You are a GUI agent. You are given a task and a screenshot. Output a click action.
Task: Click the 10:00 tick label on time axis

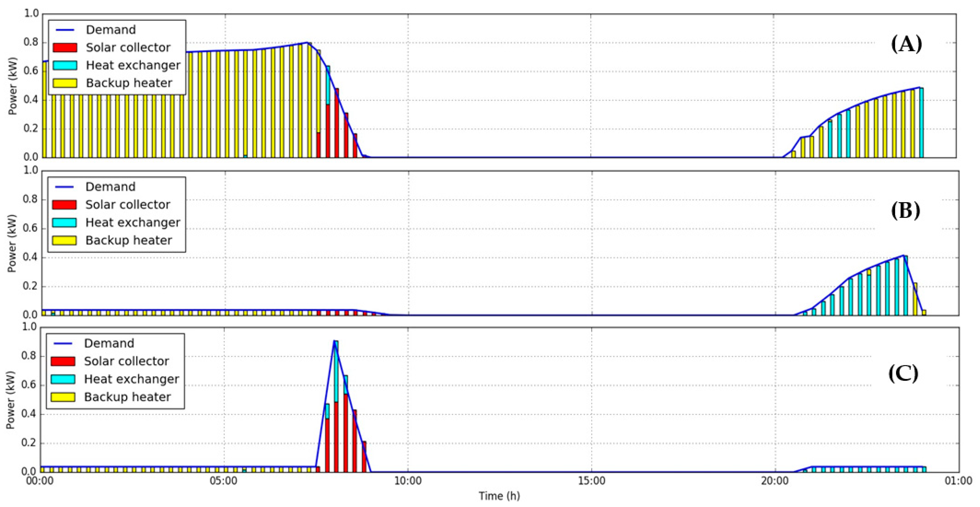coord(408,481)
